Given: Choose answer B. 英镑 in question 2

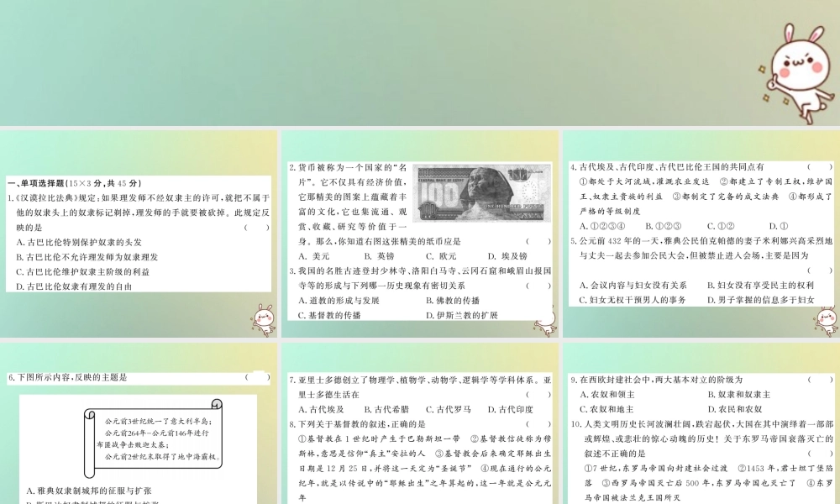Looking at the screenshot, I should click(x=379, y=256).
